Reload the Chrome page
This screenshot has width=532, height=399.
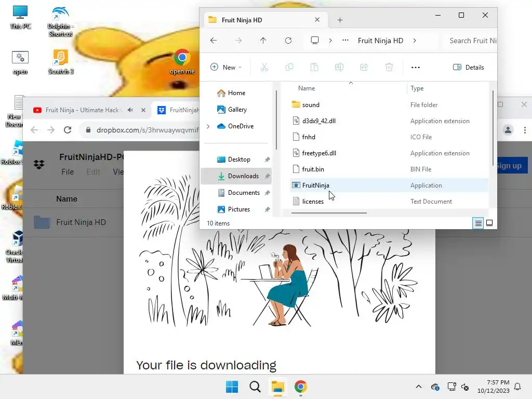coord(68,130)
